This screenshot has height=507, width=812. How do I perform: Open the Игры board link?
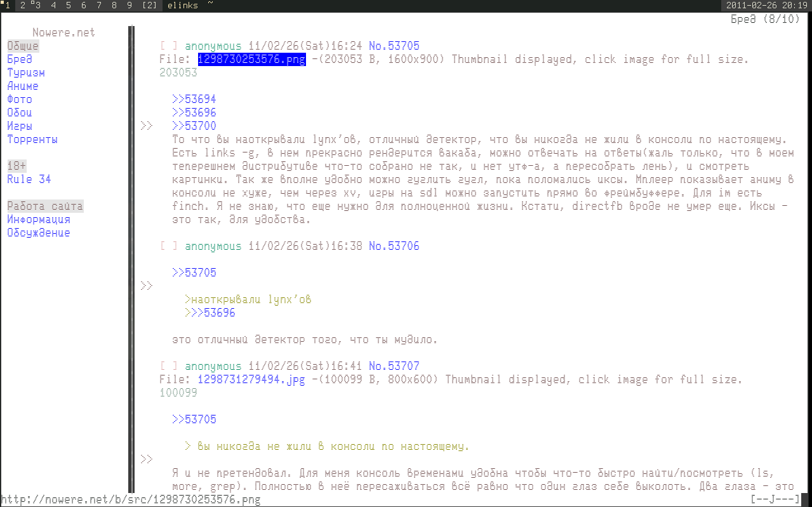pos(20,126)
